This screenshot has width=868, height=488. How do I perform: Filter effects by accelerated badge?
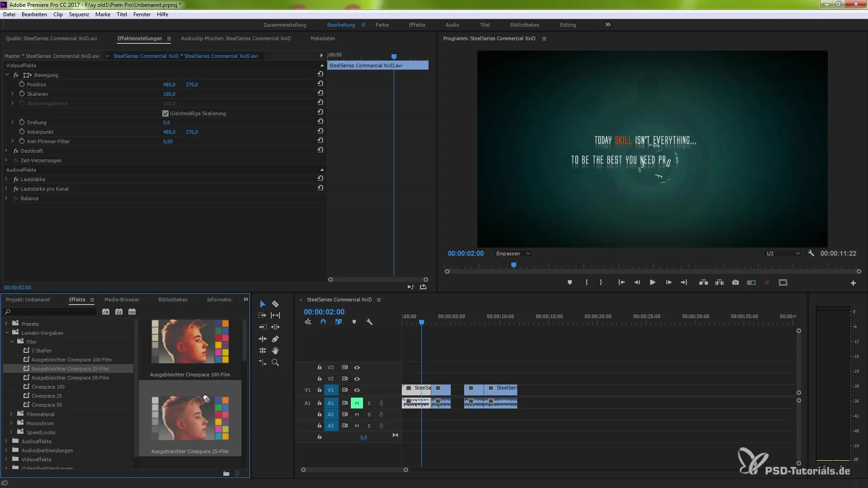[x=106, y=312]
